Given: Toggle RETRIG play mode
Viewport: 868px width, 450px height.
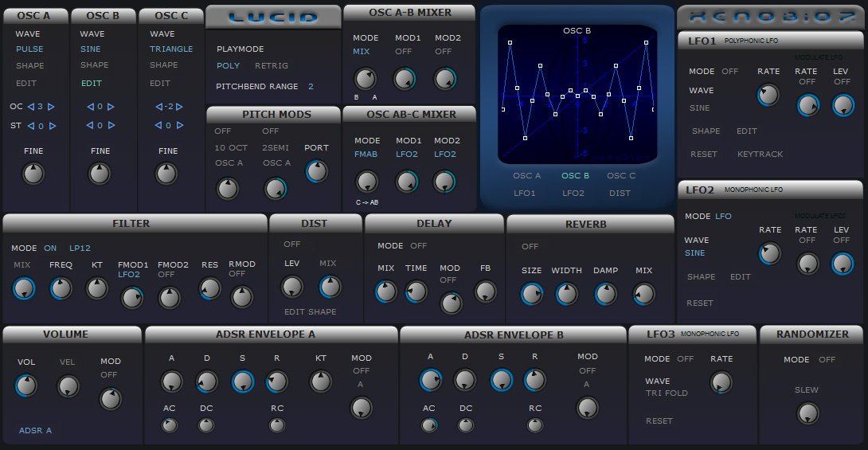Looking at the screenshot, I should click(x=272, y=65).
